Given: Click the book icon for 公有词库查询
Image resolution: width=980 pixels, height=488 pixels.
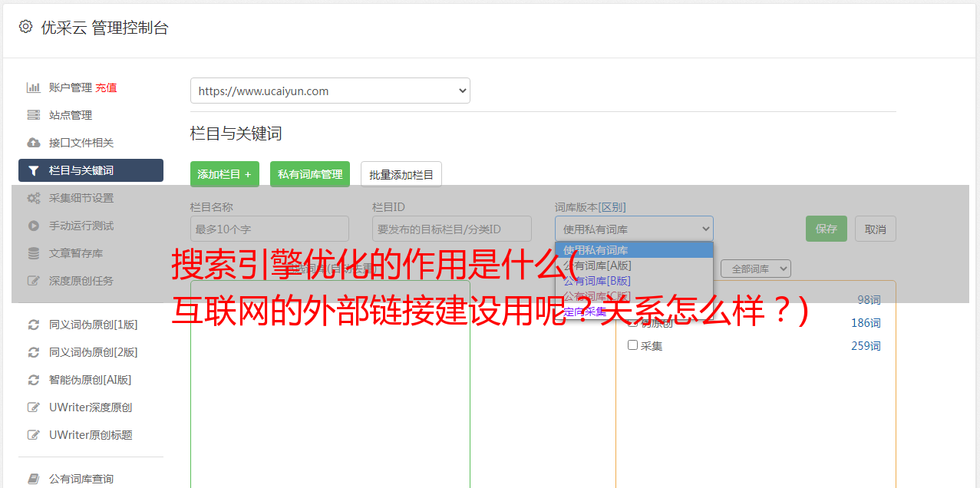Looking at the screenshot, I should point(34,479).
